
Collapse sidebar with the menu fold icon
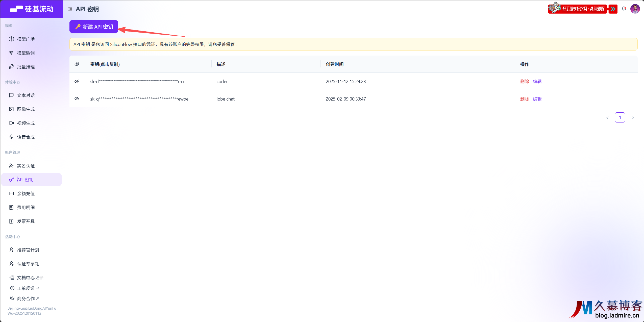(x=70, y=9)
